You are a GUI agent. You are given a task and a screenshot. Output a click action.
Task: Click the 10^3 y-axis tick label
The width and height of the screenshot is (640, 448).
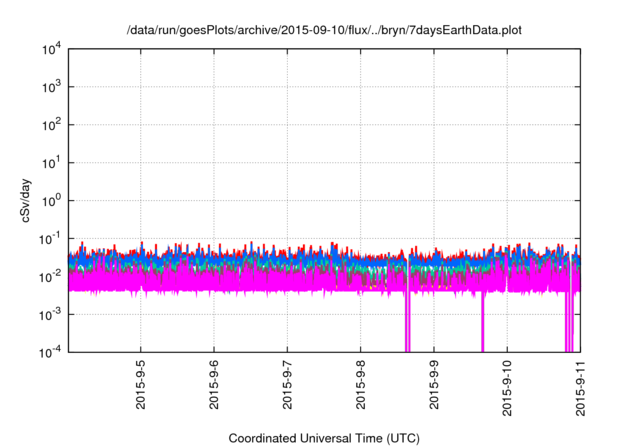click(51, 87)
